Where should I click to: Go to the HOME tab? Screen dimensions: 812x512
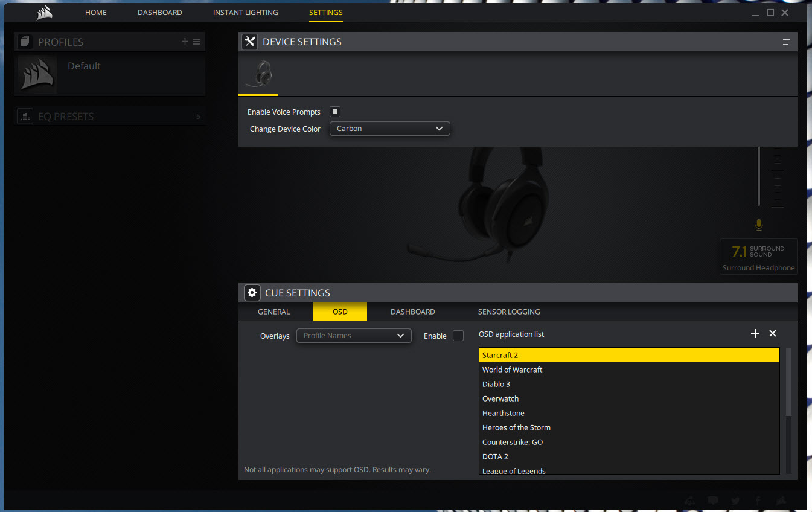[x=95, y=13]
